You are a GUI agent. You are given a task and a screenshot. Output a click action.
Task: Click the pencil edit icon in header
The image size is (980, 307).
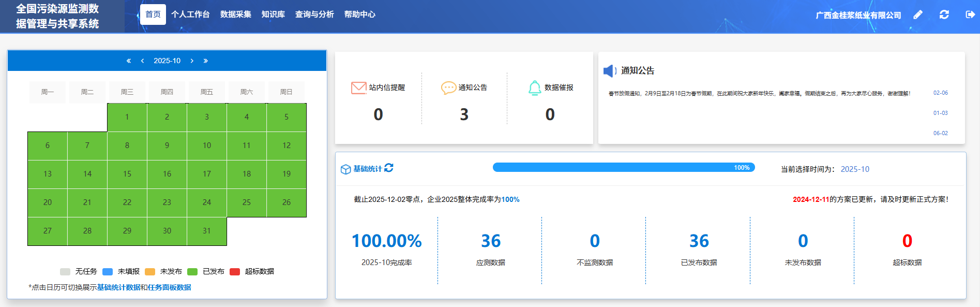(x=918, y=14)
